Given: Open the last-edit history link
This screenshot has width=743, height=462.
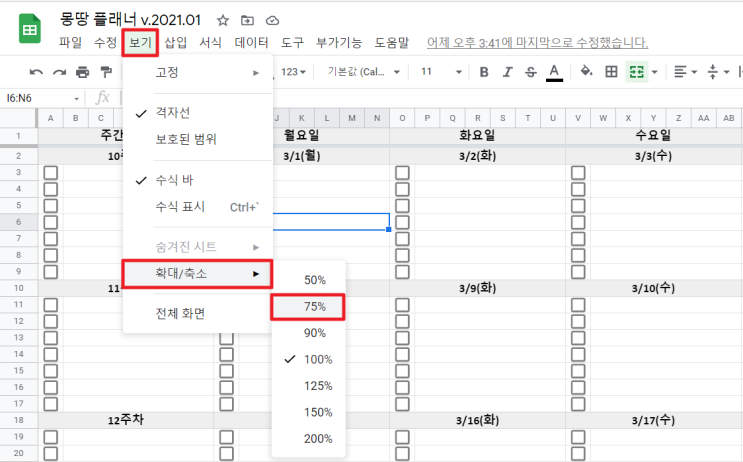Looking at the screenshot, I should click(537, 43).
